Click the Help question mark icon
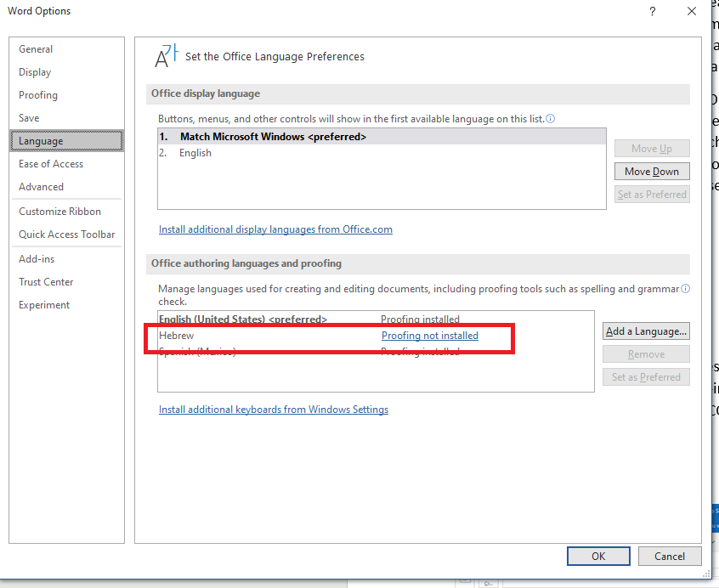 point(653,11)
